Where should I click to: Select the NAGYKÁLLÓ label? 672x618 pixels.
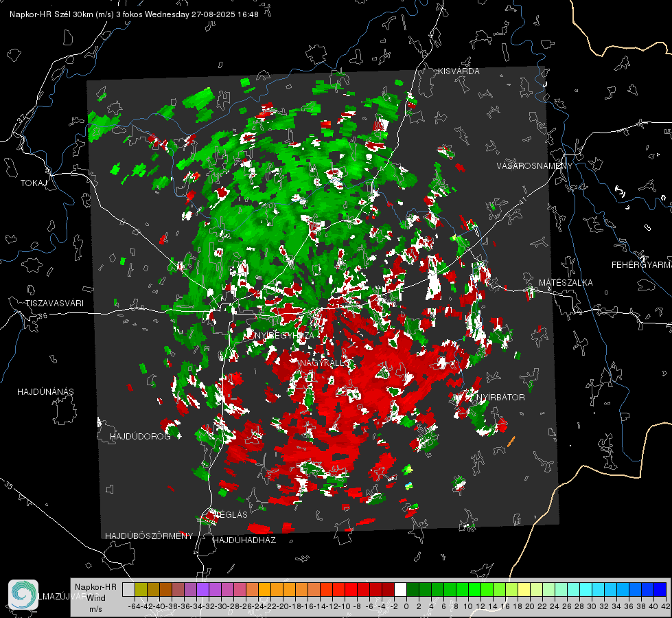325,363
